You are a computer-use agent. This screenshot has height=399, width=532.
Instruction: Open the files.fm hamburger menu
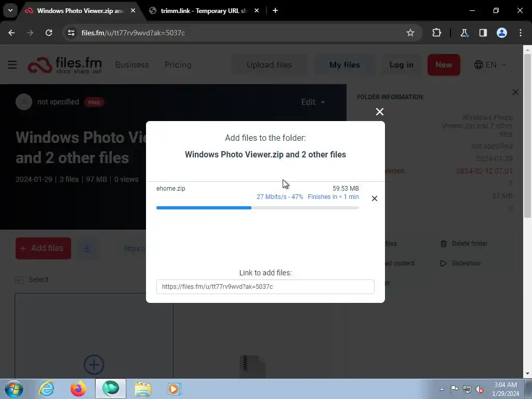pos(12,64)
